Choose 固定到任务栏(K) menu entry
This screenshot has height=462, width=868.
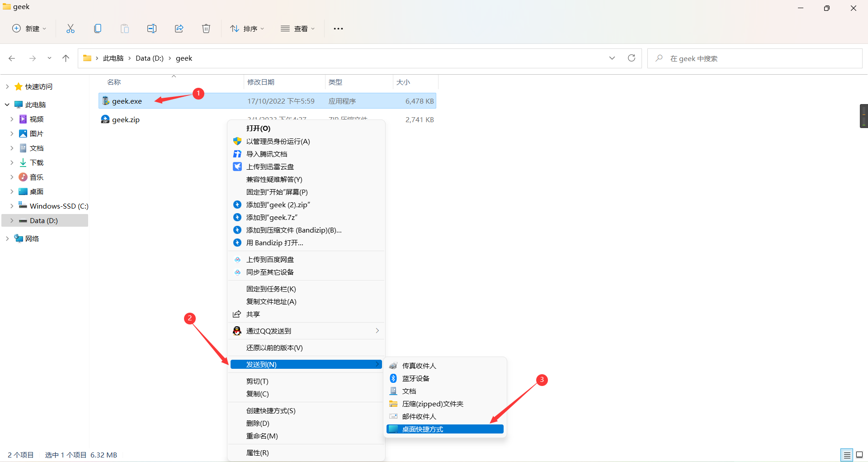[306, 289]
